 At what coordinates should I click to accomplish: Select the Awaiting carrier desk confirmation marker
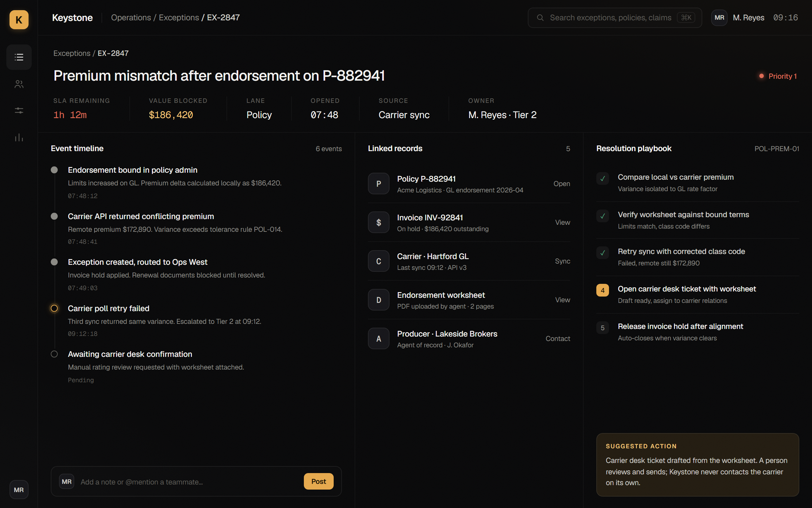(x=54, y=354)
